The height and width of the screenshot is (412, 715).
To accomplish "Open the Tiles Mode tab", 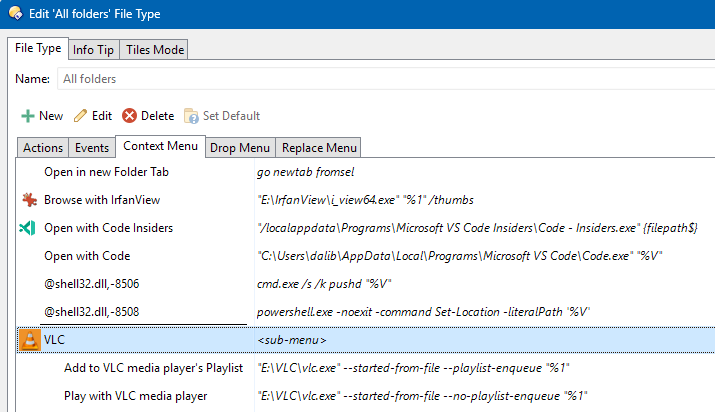I will pos(155,50).
